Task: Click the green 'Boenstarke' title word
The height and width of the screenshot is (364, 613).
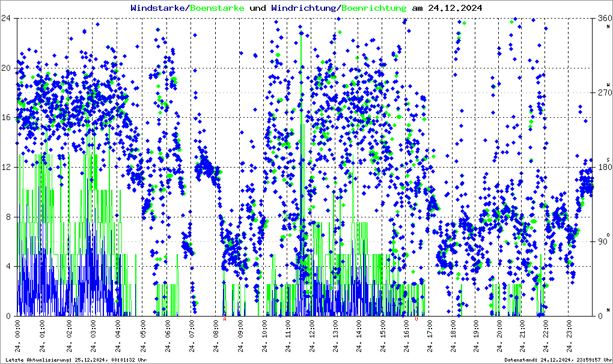Action: pyautogui.click(x=217, y=8)
